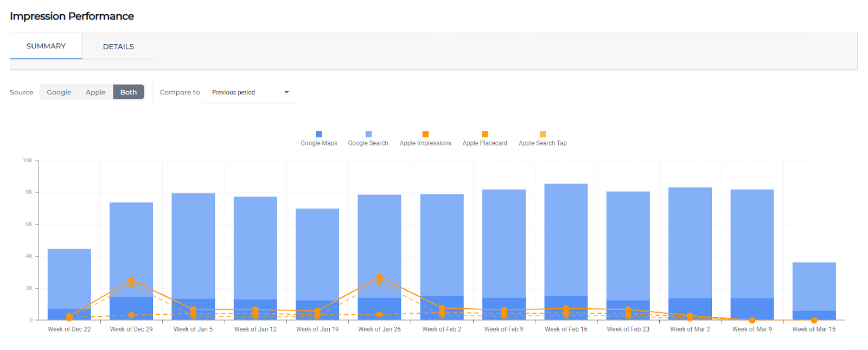Click Apple peak point at Week of Dec 29
Image resolution: width=868 pixels, height=350 pixels.
click(131, 281)
